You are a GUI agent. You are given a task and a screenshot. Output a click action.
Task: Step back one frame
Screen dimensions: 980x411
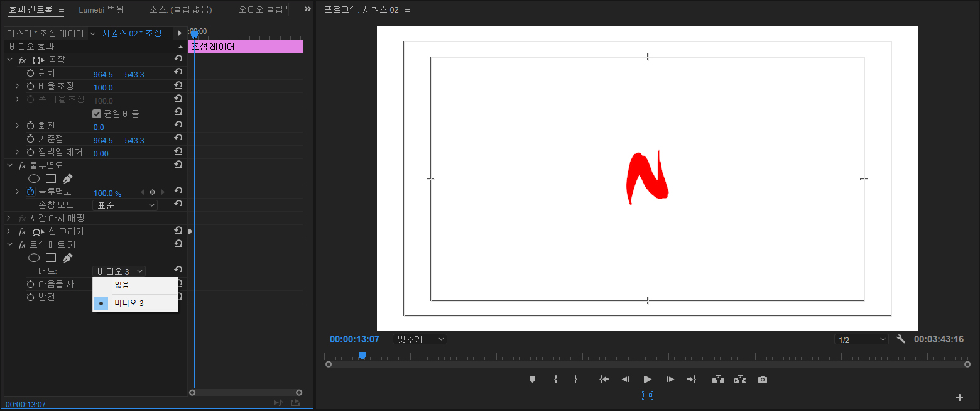[x=626, y=380]
